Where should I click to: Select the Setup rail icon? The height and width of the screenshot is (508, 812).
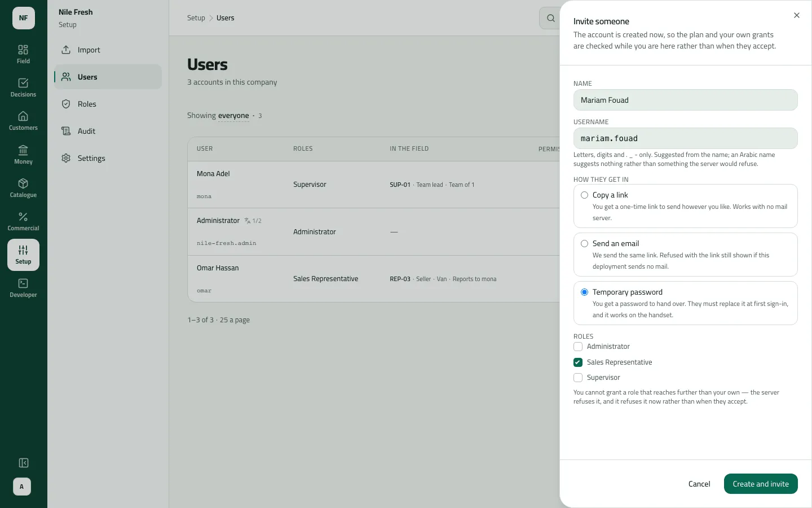23,255
